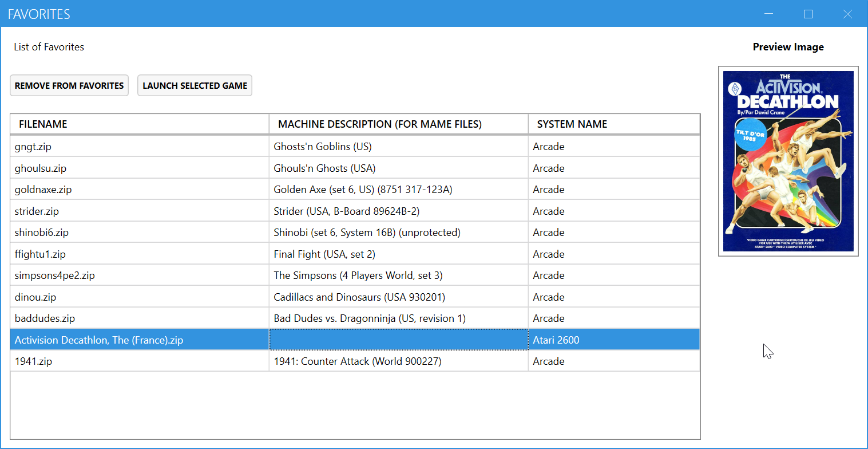Click the Remove From Favorites button
Image resolution: width=868 pixels, height=449 pixels.
click(69, 85)
